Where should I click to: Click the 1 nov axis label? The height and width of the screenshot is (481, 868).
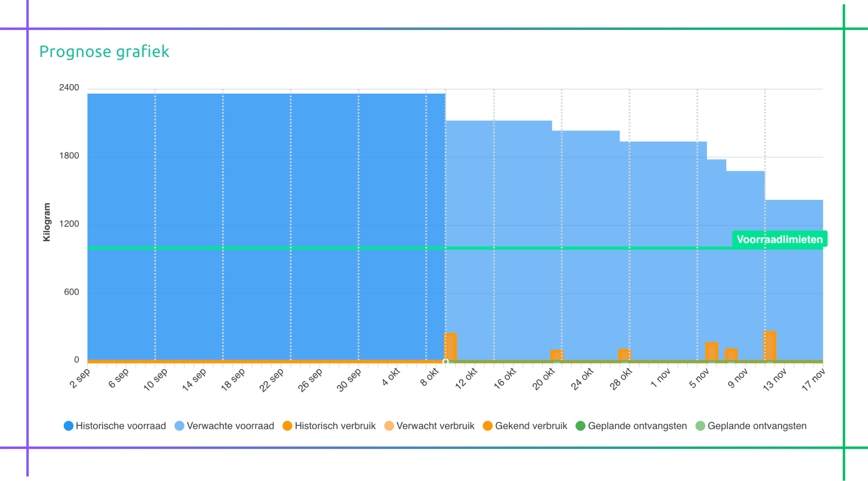[660, 378]
